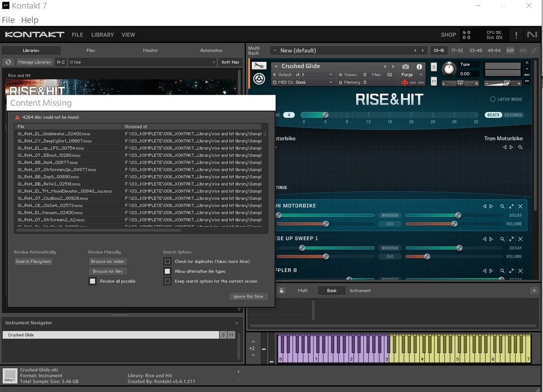This screenshot has width=543, height=392.
Task: Select previous sound in Rise Up Sweep 1 layer
Action: [x=484, y=239]
